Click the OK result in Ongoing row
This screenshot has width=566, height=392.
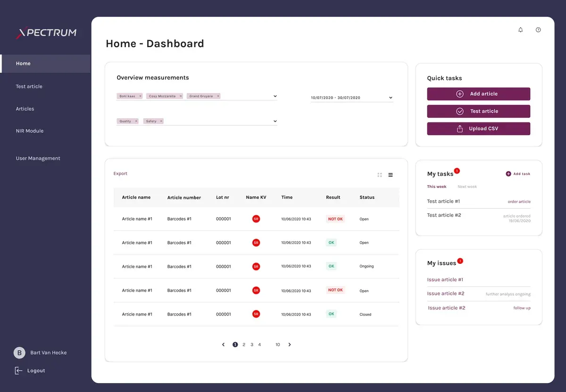click(x=331, y=266)
